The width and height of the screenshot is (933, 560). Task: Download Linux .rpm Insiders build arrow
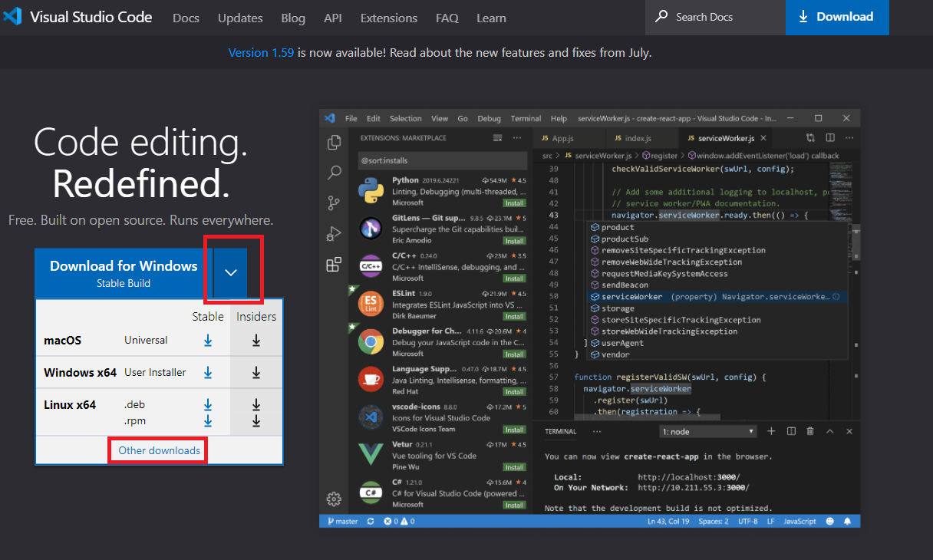pyautogui.click(x=256, y=421)
